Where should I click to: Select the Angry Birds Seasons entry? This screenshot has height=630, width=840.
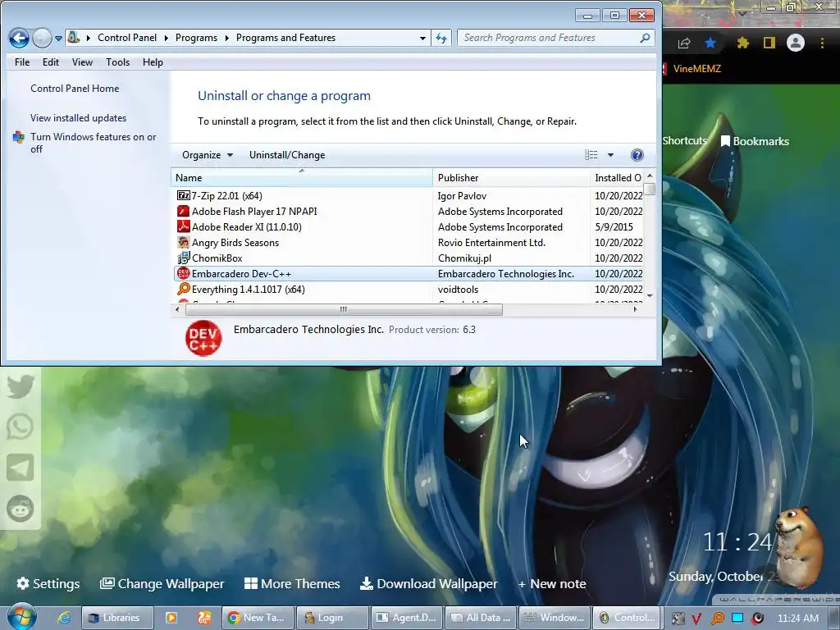(x=409, y=242)
